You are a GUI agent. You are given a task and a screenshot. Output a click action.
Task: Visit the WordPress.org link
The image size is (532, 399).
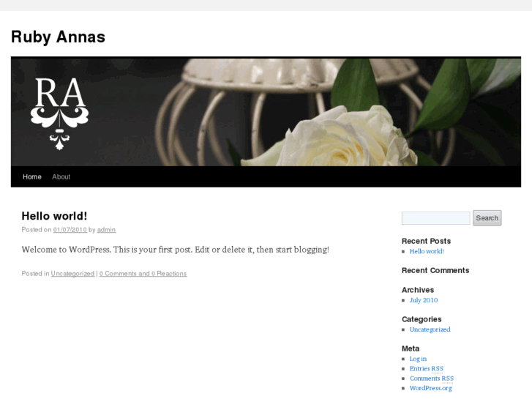(x=430, y=388)
